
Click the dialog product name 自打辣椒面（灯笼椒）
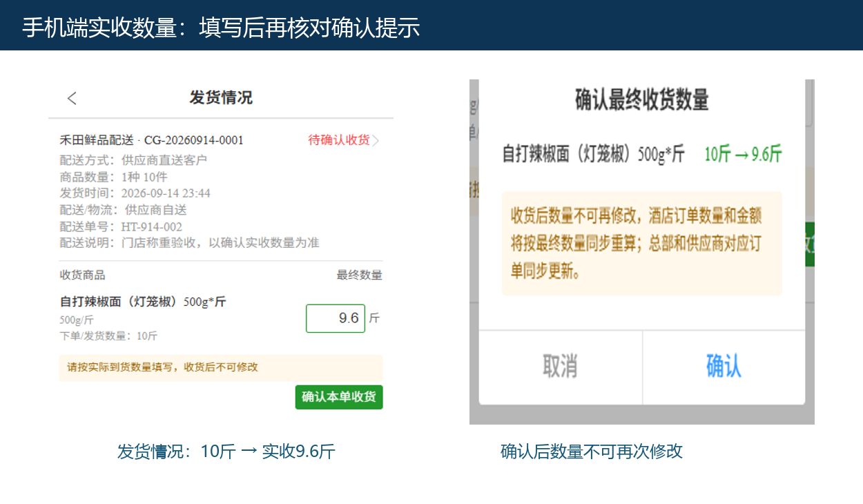593,154
